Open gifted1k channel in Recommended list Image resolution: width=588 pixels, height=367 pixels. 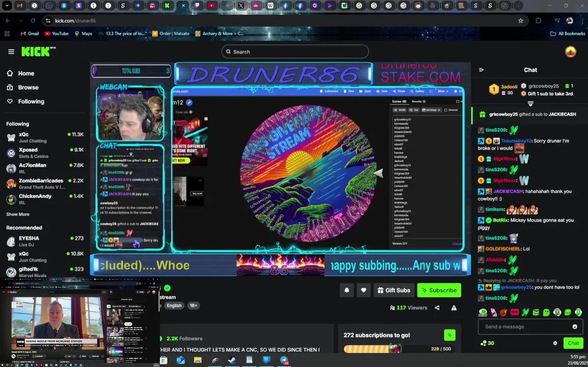pyautogui.click(x=45, y=272)
